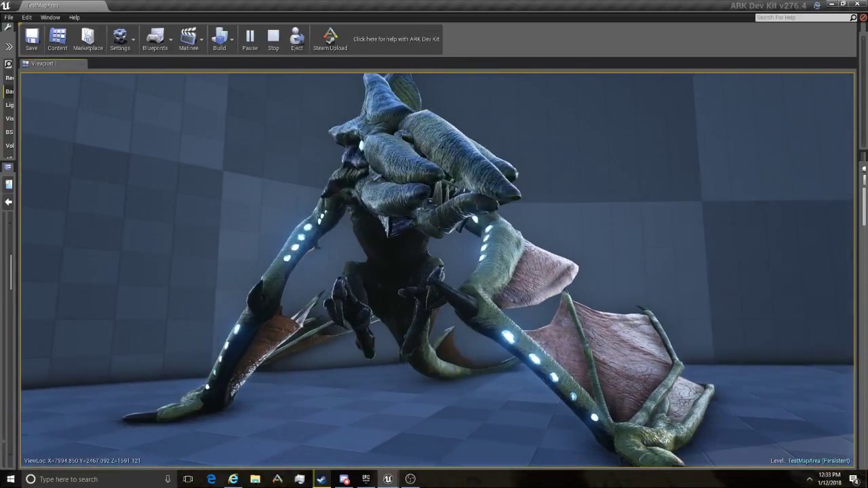868x488 pixels.
Task: Click the Level: TestMapArea (Persistent) label
Action: (810, 461)
